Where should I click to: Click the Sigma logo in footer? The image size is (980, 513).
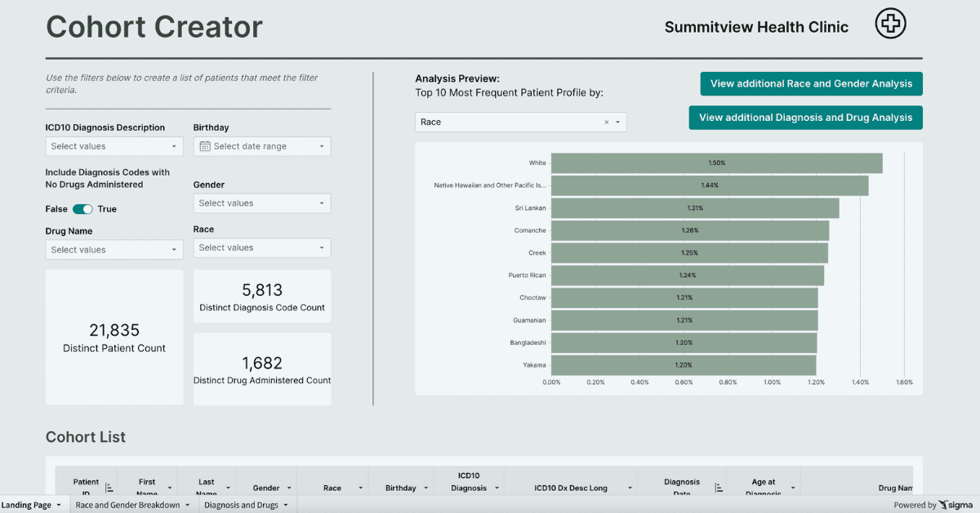coord(956,505)
